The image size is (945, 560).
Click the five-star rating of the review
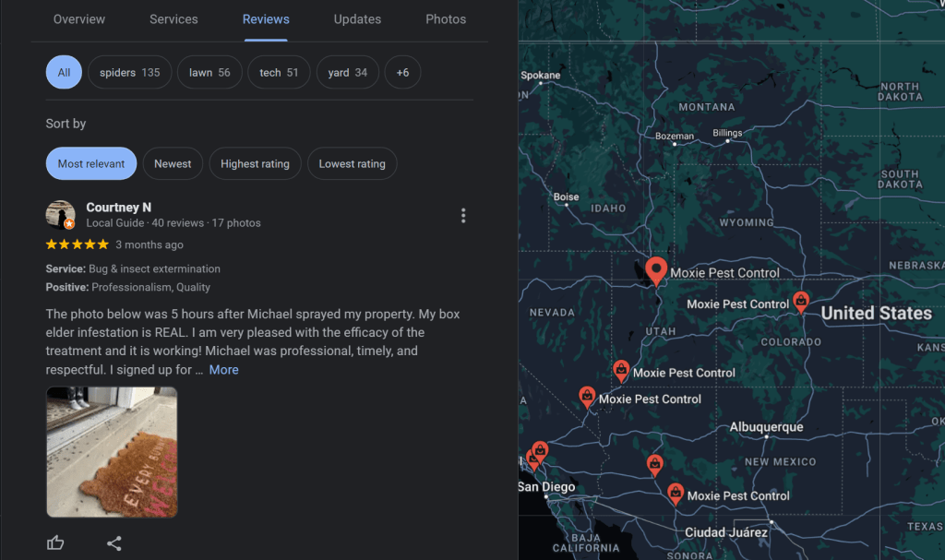click(78, 244)
